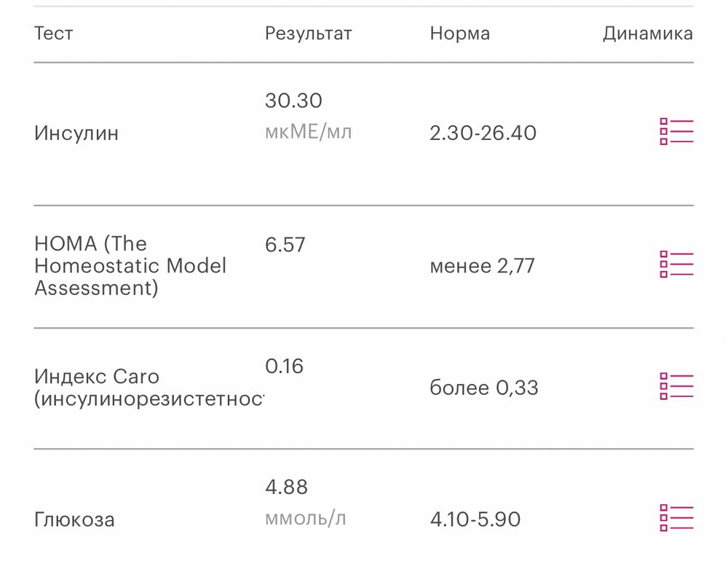This screenshot has height=561, width=728.
Task: Open dynamics chart for Индекс Caro
Action: [x=676, y=387]
